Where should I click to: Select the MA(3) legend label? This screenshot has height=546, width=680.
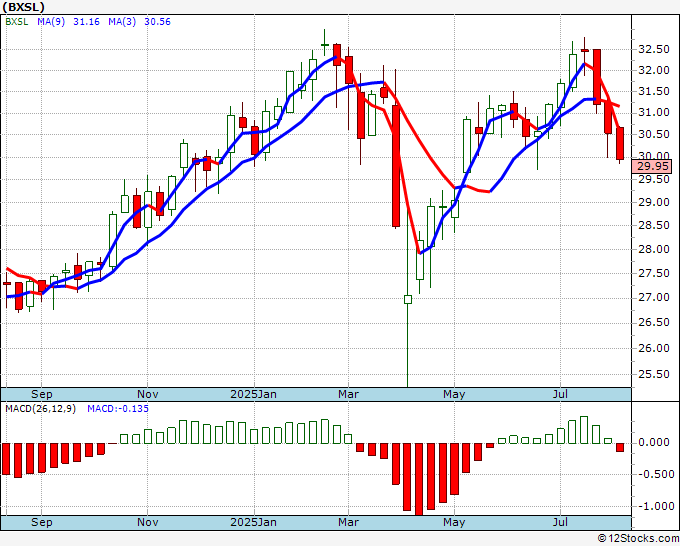coord(122,22)
